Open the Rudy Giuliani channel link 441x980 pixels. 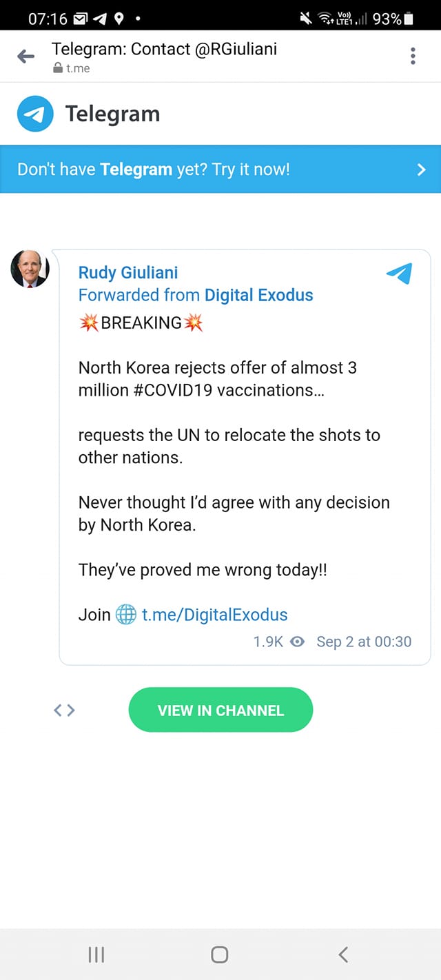point(127,272)
